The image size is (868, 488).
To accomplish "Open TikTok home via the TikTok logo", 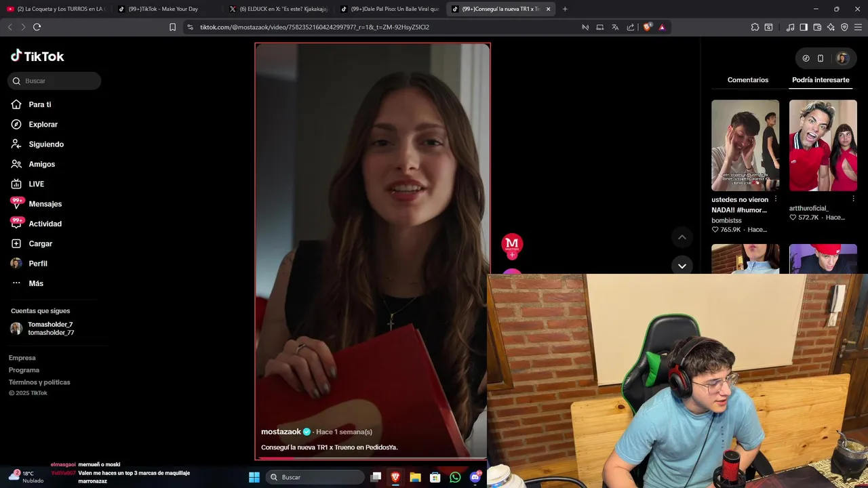I will [37, 56].
